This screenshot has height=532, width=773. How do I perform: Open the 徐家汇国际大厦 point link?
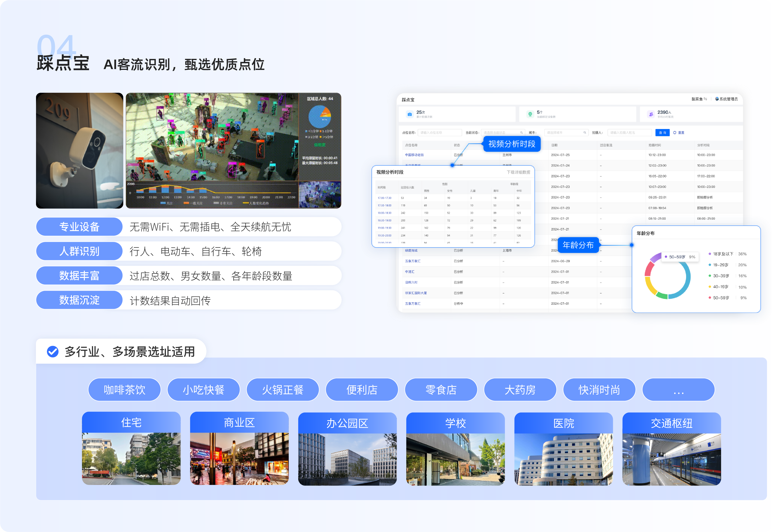pos(416,293)
